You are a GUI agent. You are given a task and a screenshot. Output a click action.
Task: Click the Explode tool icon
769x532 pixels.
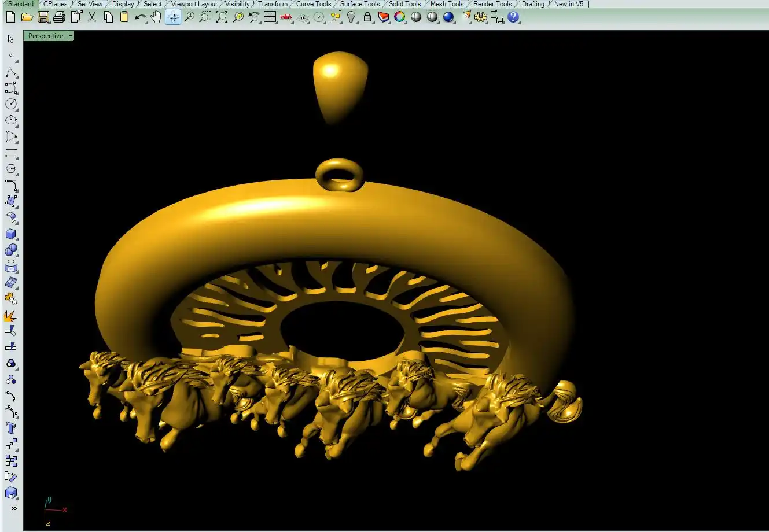click(10, 316)
